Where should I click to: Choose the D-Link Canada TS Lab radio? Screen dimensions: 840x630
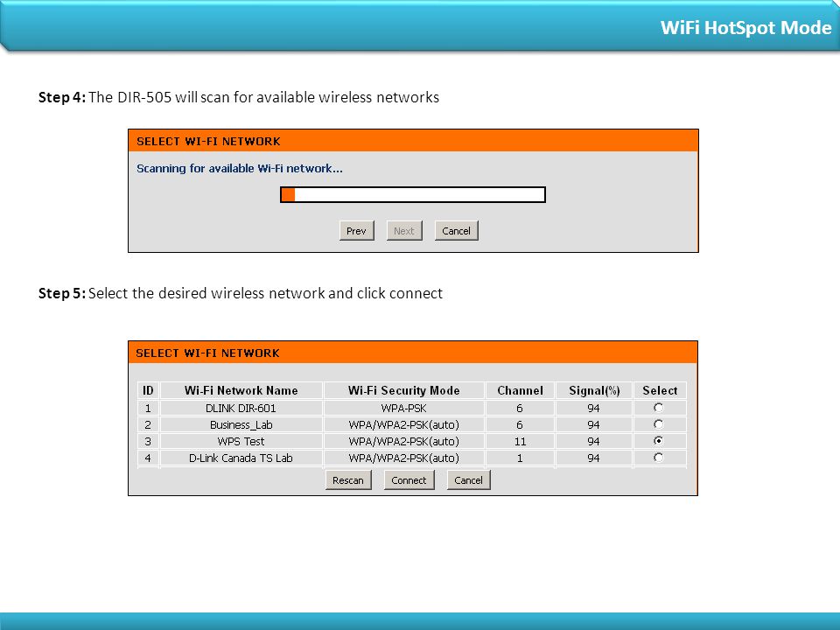tap(658, 458)
